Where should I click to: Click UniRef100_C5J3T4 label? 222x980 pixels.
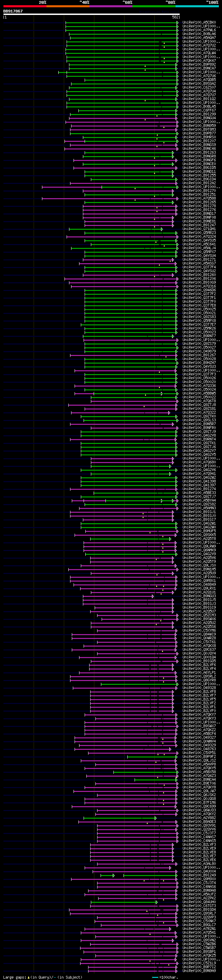[x=199, y=882]
